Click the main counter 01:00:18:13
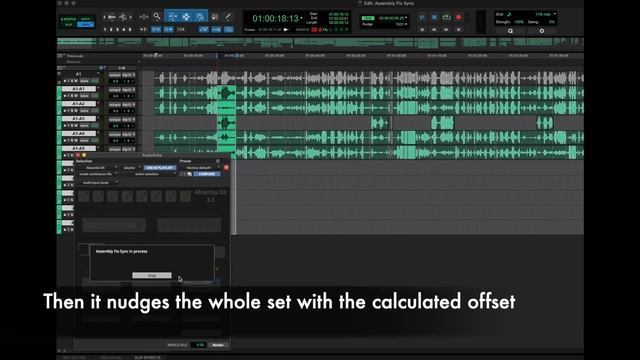The height and width of the screenshot is (360, 640). 275,18
